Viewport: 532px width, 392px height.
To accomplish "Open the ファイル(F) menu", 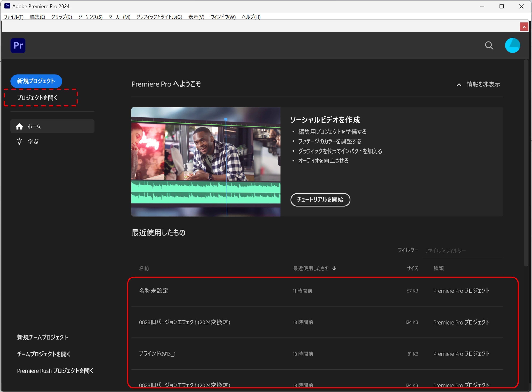I will pyautogui.click(x=14, y=17).
